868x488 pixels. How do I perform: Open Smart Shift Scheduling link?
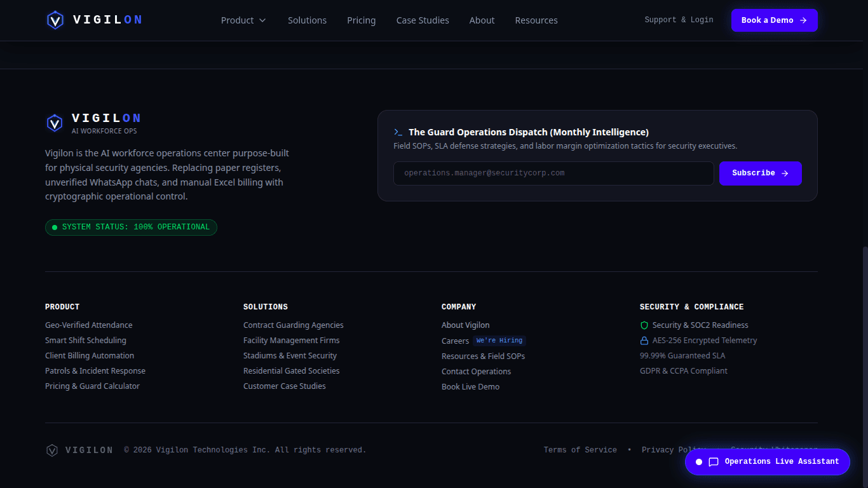click(86, 341)
